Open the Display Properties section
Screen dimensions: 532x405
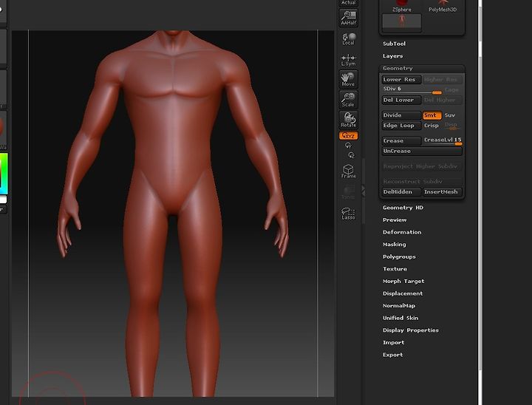click(x=411, y=330)
